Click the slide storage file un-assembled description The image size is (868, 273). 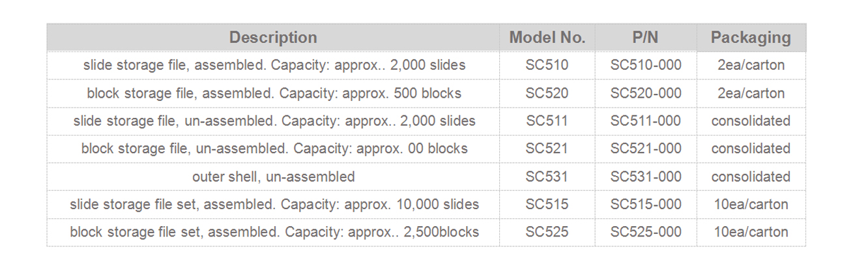[274, 121]
